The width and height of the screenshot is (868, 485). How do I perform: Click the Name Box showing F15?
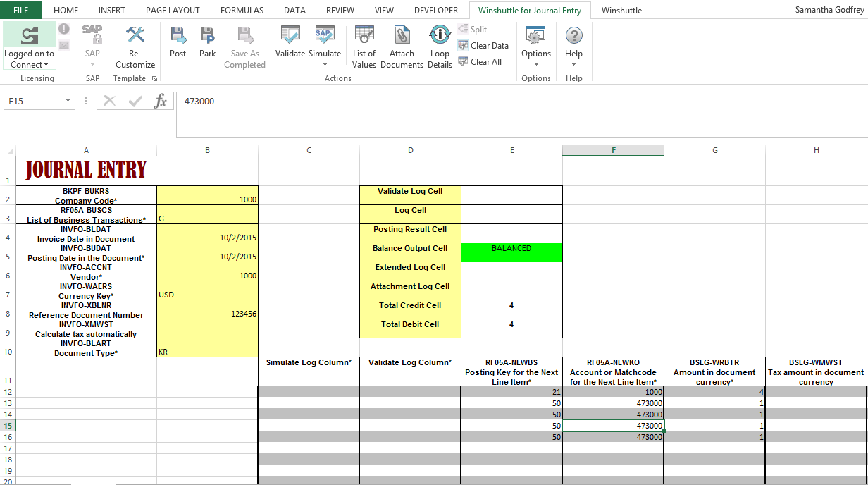click(x=34, y=101)
